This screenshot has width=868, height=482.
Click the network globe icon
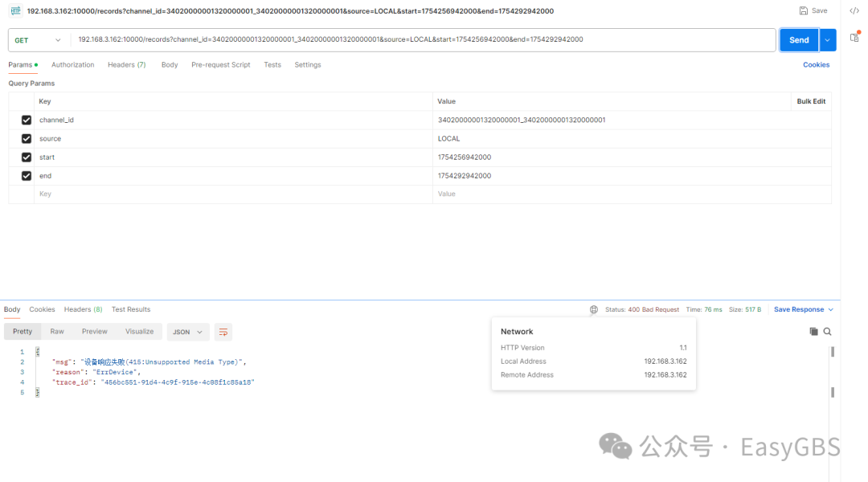point(593,309)
